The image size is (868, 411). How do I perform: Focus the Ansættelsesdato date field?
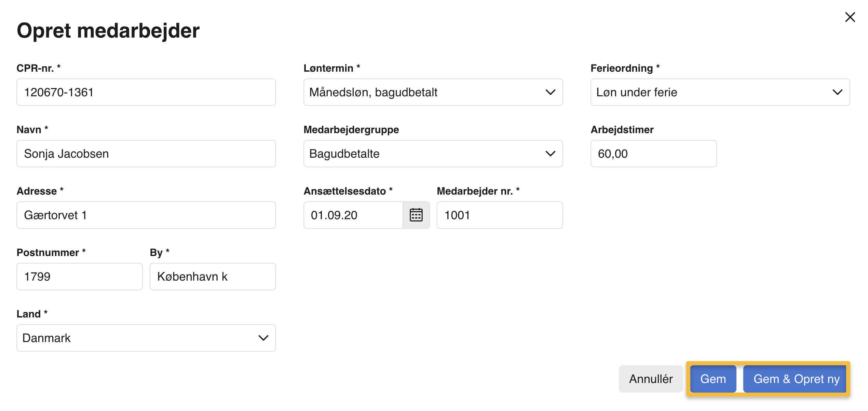(353, 215)
